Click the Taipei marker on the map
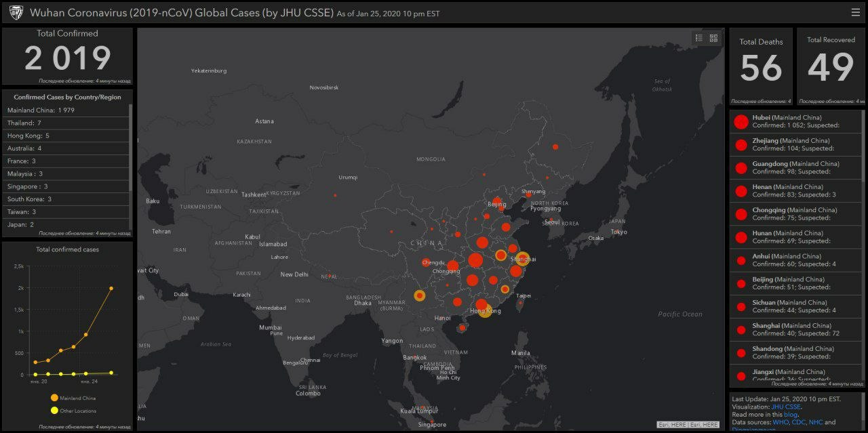868x433 pixels. (x=520, y=303)
